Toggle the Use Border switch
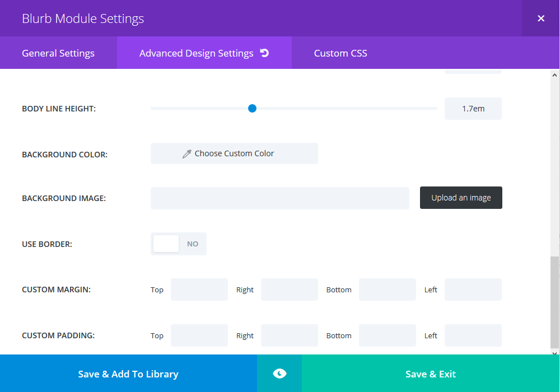The image size is (560, 392). pyautogui.click(x=179, y=244)
